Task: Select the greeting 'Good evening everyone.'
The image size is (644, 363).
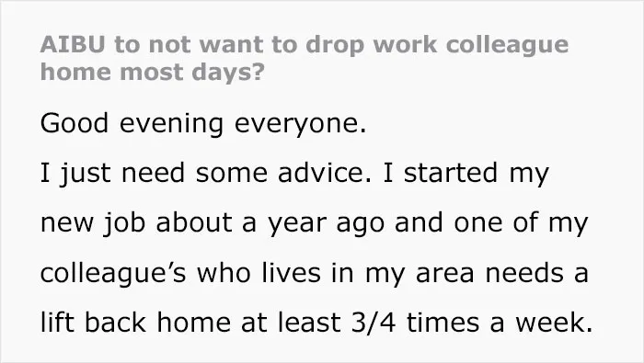Action: (203, 124)
